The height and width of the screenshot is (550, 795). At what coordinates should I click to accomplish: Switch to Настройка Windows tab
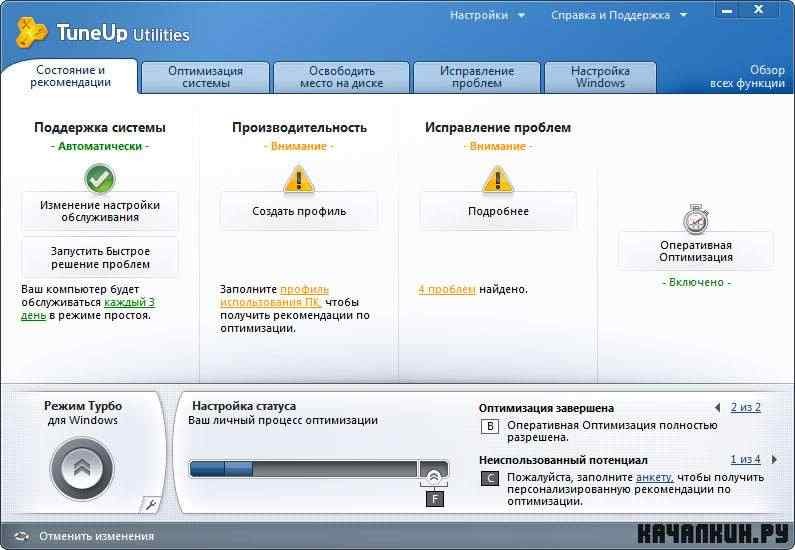point(600,77)
